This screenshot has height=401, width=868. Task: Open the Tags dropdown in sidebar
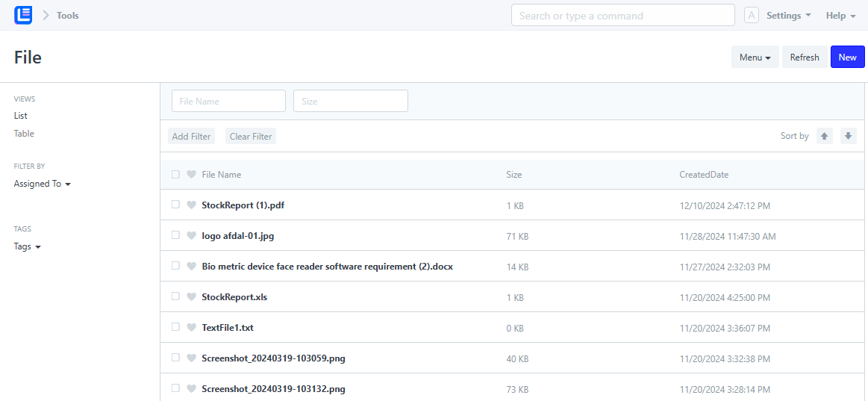pyautogui.click(x=27, y=246)
